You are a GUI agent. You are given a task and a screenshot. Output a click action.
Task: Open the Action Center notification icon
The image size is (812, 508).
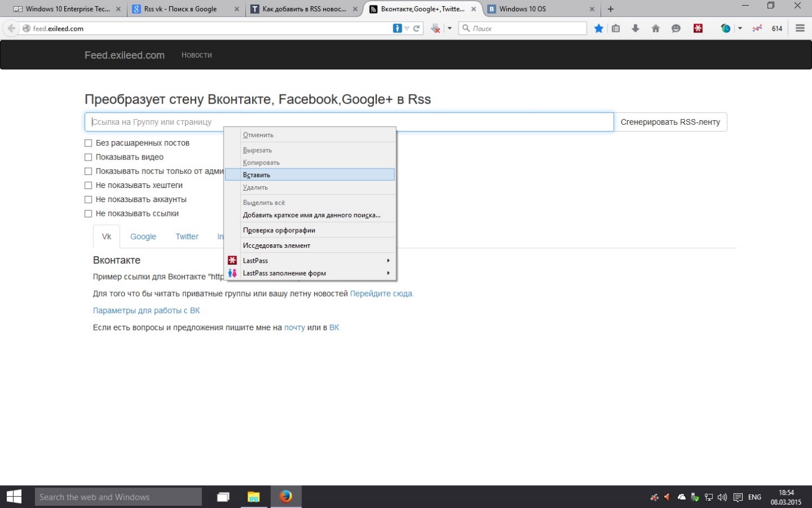pos(738,497)
